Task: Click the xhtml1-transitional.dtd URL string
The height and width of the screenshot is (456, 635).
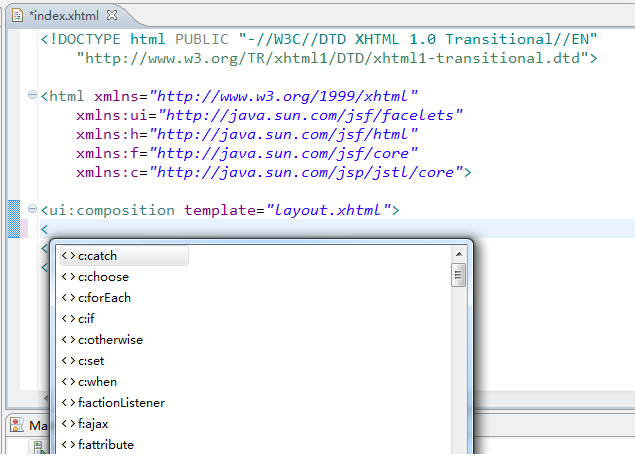Action: 332,58
